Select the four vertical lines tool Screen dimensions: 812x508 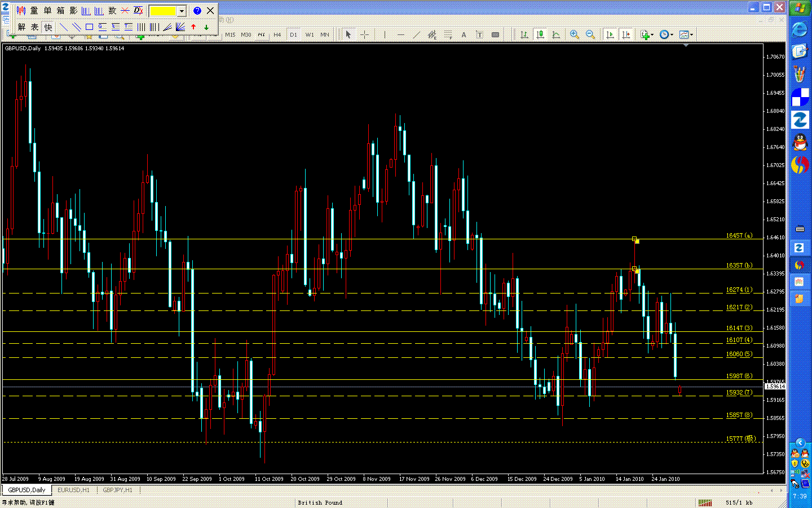(142, 27)
